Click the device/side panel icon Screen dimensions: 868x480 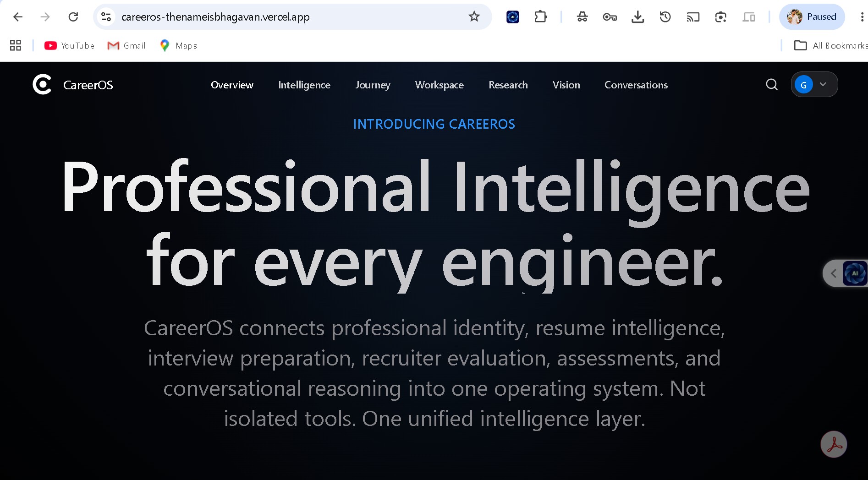coord(749,17)
